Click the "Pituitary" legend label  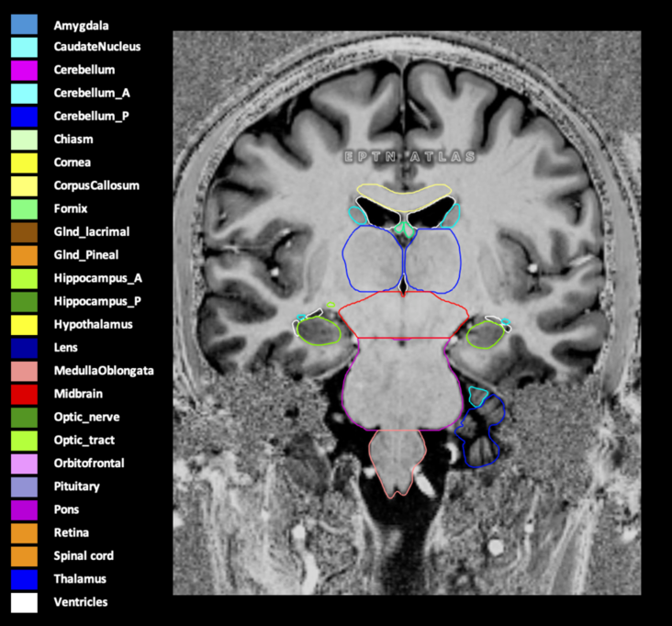coord(77,486)
